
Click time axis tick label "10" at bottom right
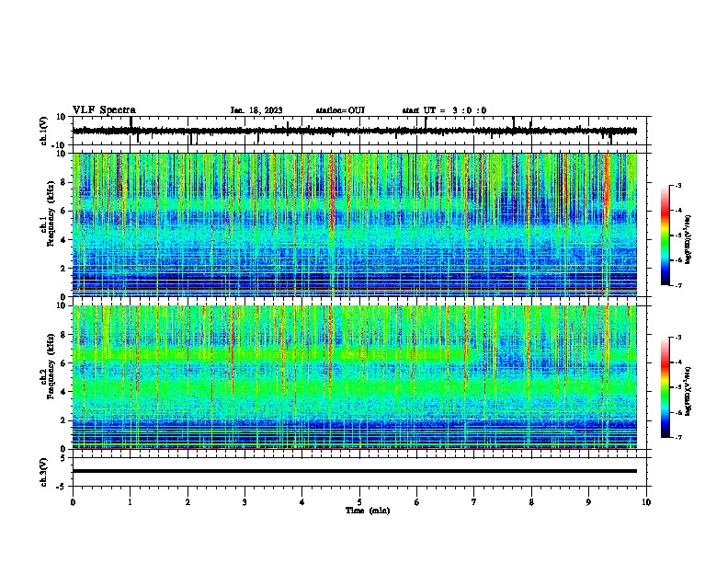tap(646, 501)
